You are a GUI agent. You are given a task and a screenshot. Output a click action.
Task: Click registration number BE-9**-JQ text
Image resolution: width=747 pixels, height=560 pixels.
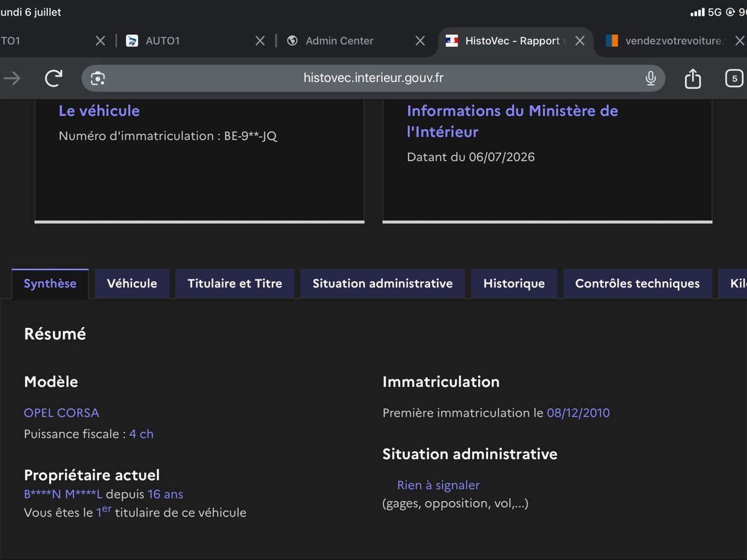250,136
